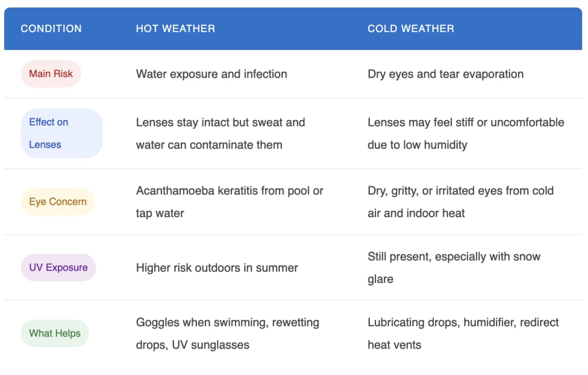Viewport: 588px width, 375px height.
Task: Click 'Lenses may feel stiff or uncomfortable' text
Action: tap(466, 123)
